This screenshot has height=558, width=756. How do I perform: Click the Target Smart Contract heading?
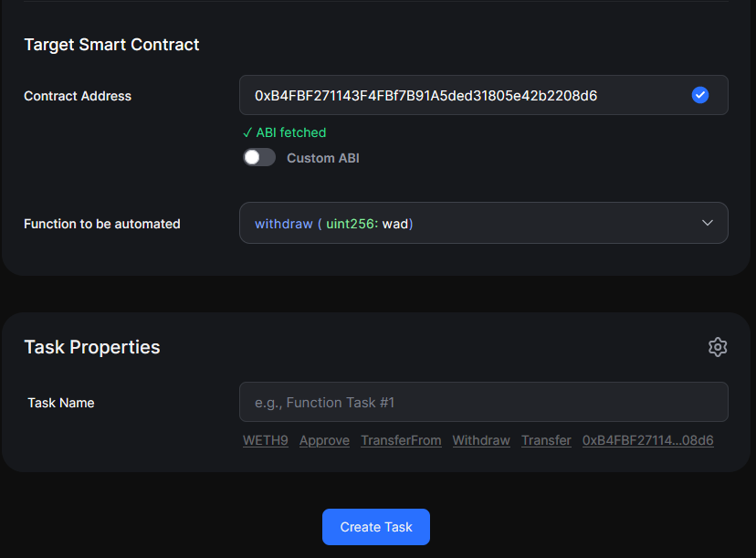pyautogui.click(x=111, y=45)
